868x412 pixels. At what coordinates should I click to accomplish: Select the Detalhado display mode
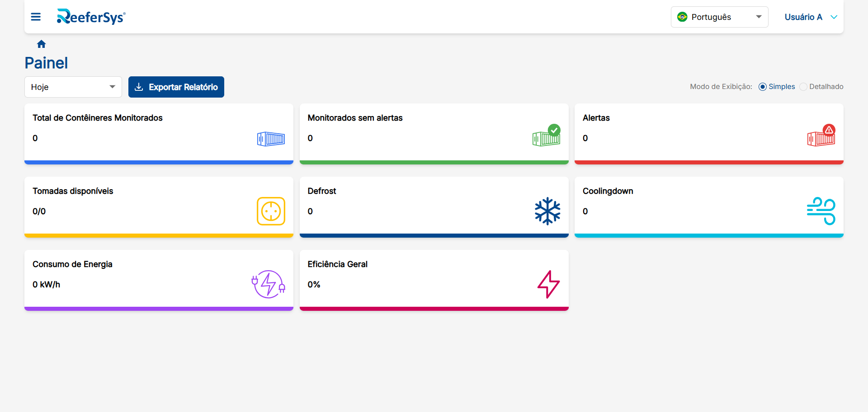point(821,87)
